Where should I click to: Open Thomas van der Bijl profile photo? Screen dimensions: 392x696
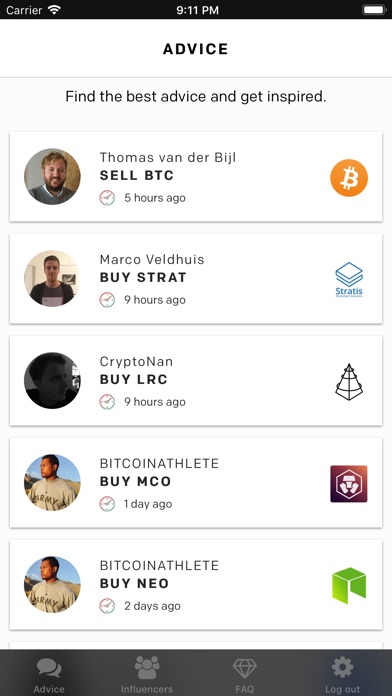click(x=52, y=177)
